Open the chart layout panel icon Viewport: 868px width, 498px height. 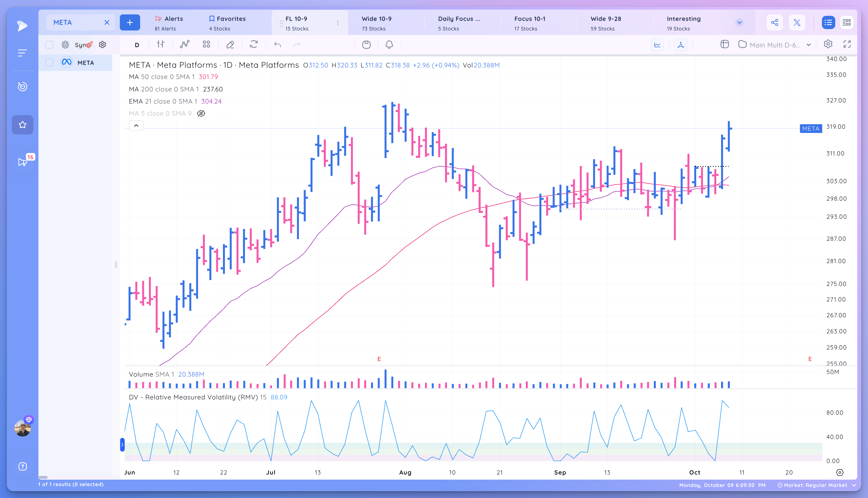(724, 45)
